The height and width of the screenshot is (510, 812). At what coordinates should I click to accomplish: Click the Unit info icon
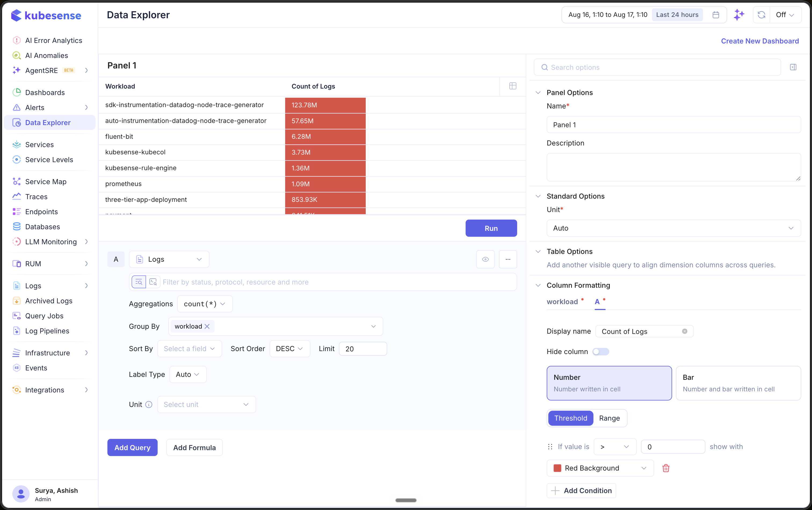(x=149, y=404)
